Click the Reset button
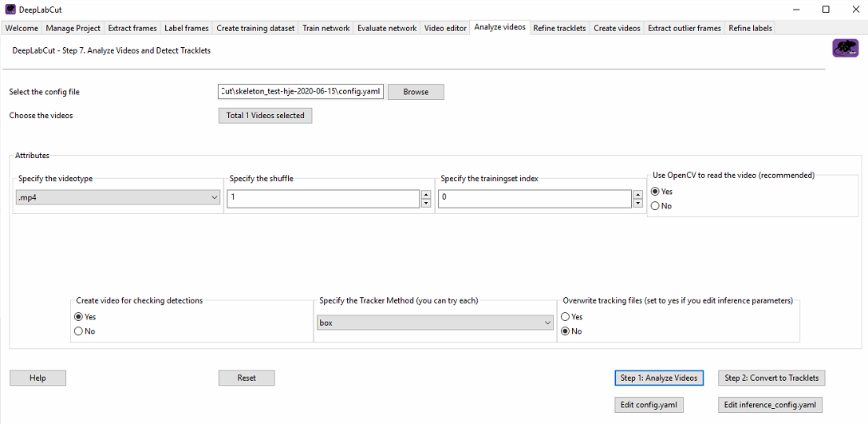 click(x=247, y=378)
